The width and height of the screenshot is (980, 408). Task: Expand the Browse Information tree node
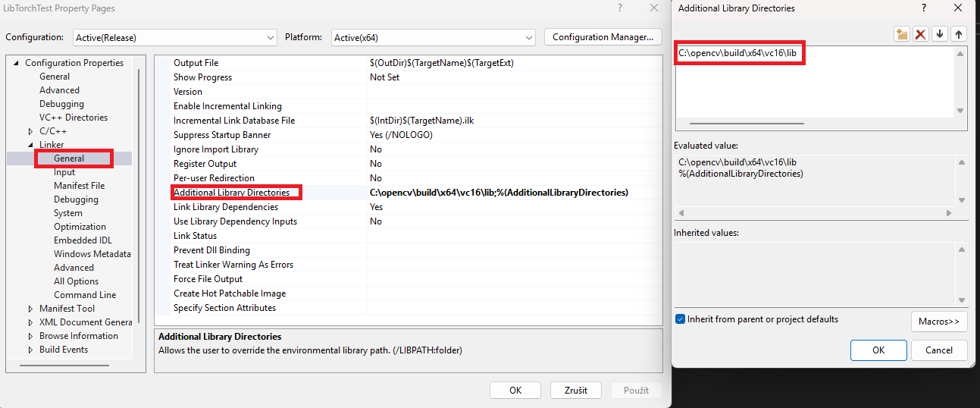click(31, 336)
